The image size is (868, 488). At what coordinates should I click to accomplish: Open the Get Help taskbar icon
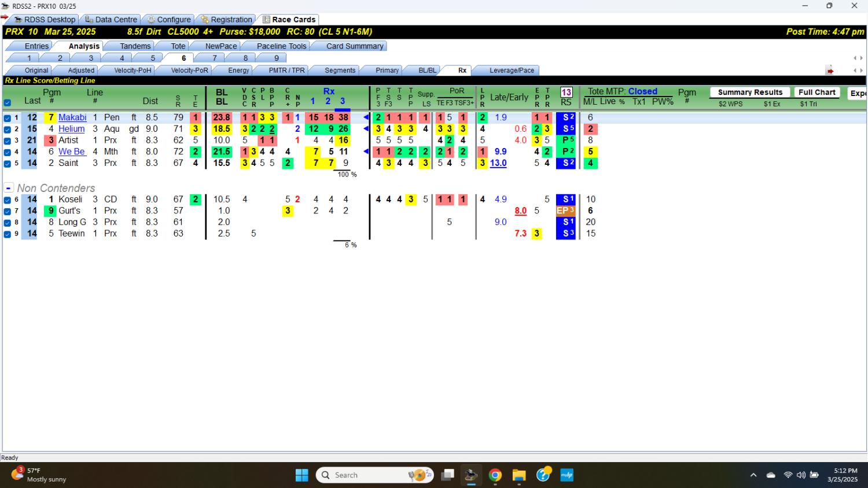click(543, 475)
